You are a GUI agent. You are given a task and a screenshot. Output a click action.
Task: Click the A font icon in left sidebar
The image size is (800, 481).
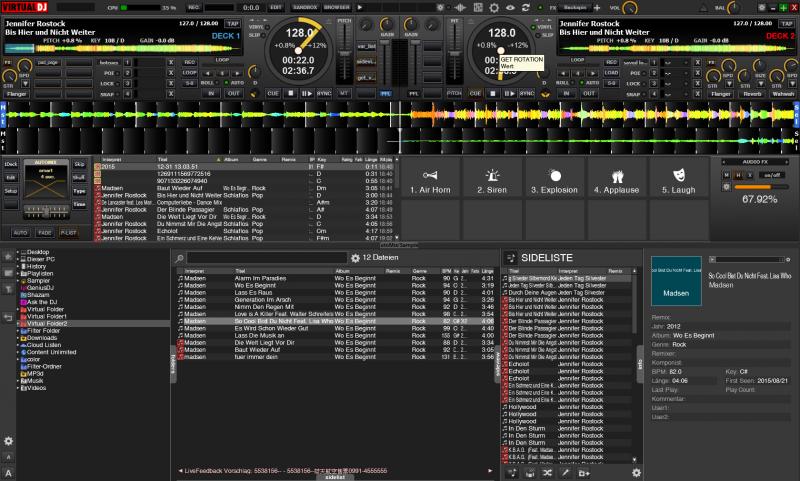click(x=9, y=474)
